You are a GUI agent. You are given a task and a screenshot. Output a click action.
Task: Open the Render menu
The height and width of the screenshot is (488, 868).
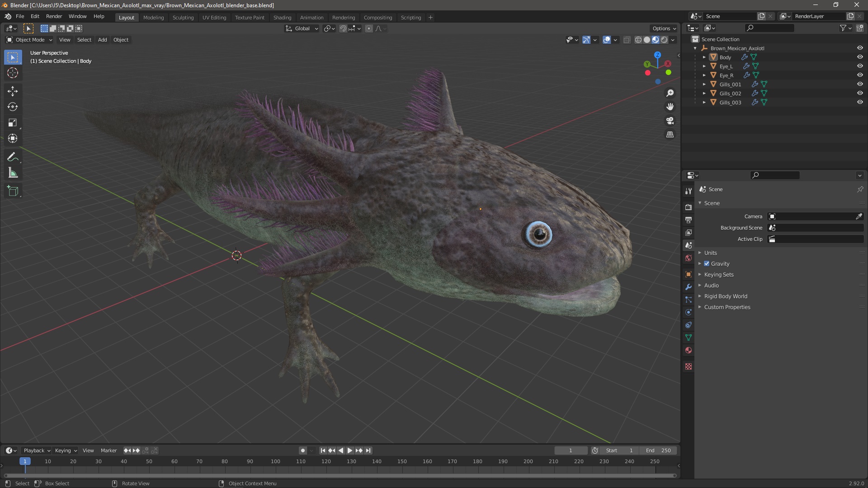click(x=54, y=16)
